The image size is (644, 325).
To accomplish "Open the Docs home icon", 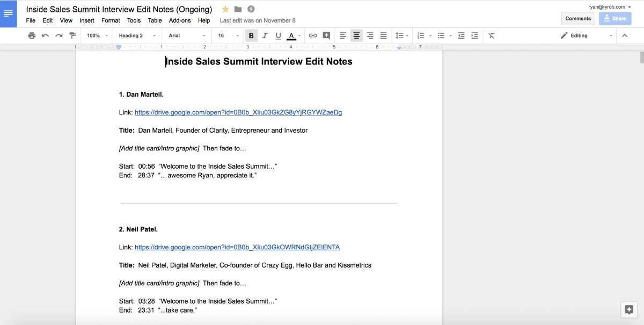I will (x=8, y=13).
